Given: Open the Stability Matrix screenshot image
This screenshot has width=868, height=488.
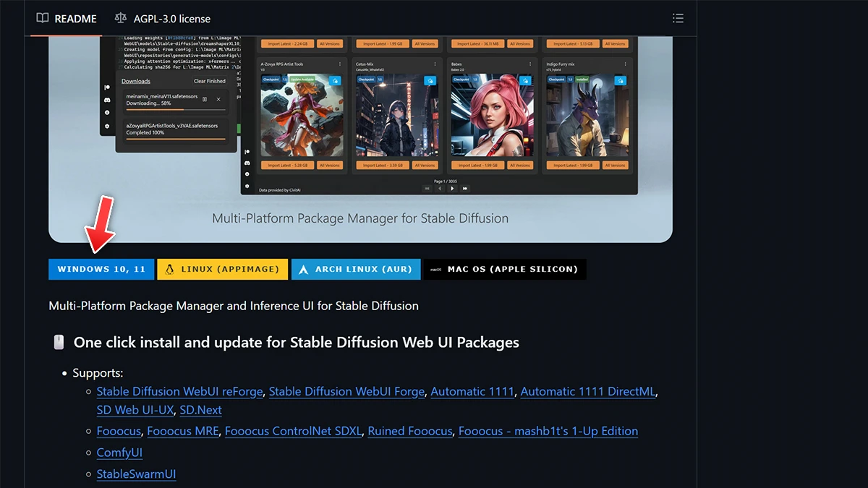Looking at the screenshot, I should pos(360,139).
